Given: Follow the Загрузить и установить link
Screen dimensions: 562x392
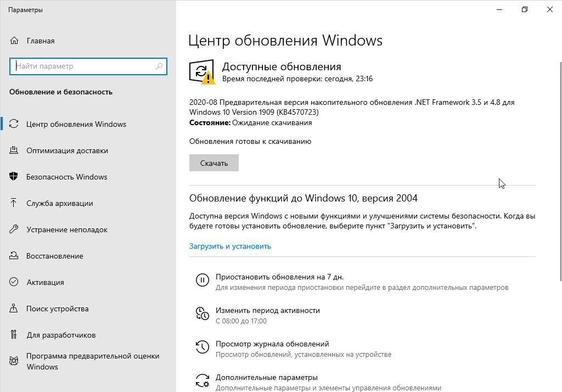Looking at the screenshot, I should [x=230, y=247].
